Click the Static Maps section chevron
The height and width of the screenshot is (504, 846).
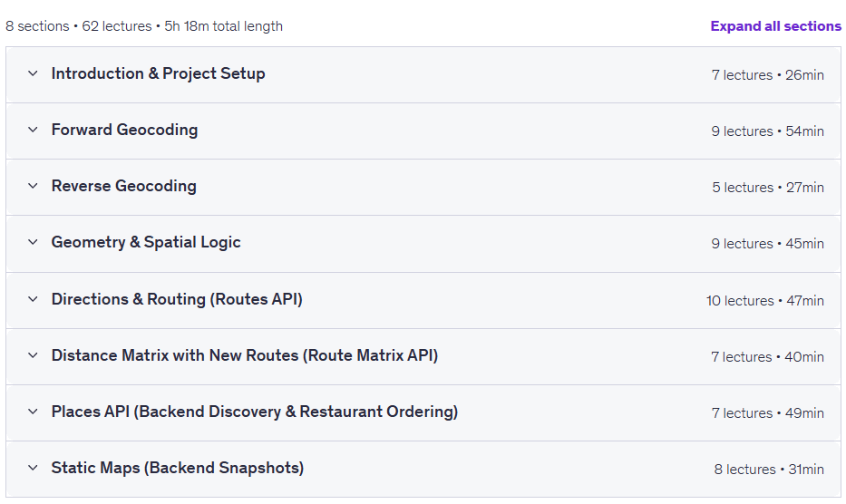click(x=33, y=468)
